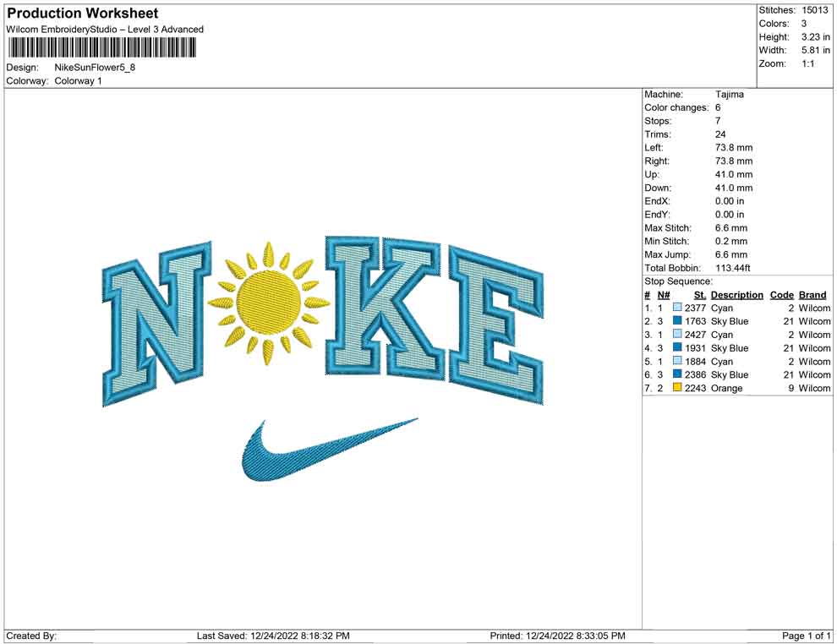This screenshot has width=837, height=644.
Task: Click the 'Color changes:' label
Action: [x=677, y=107]
